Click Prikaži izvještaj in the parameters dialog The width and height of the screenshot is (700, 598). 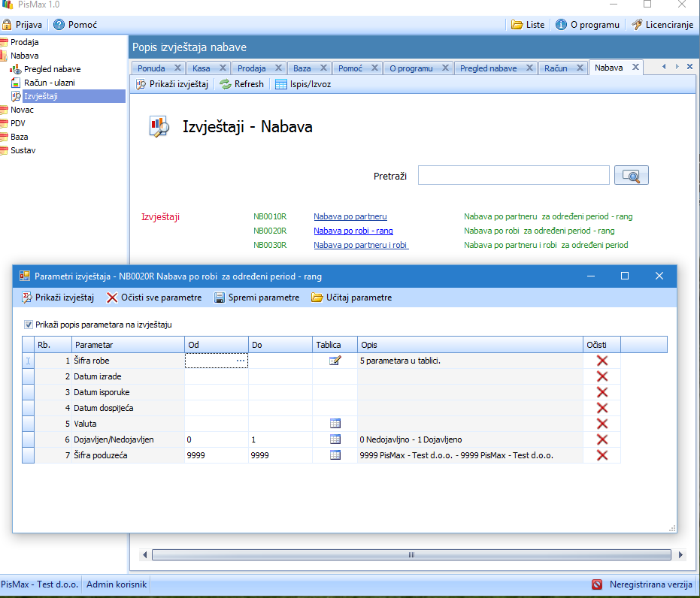tap(58, 297)
